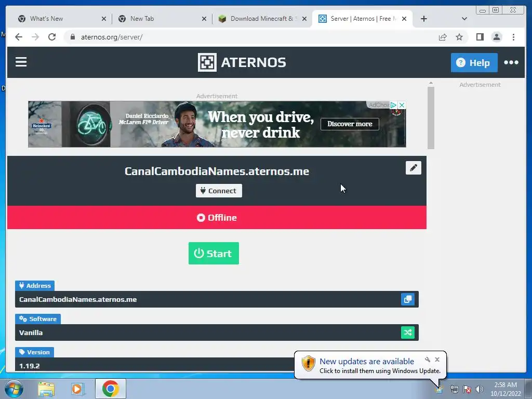This screenshot has height=399, width=532.
Task: Expand the tab search dropdown
Action: pyautogui.click(x=464, y=19)
